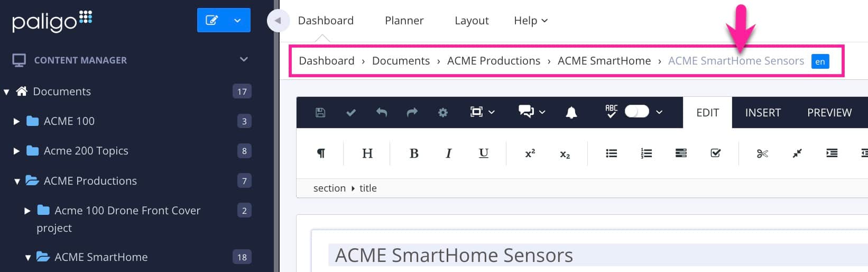Switch to the INSERT tab
The image size is (868, 272).
763,113
